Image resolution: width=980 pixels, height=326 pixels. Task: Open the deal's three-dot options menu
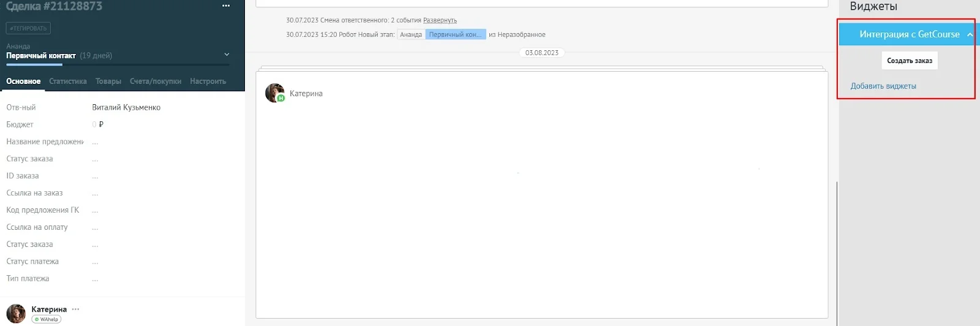(226, 6)
